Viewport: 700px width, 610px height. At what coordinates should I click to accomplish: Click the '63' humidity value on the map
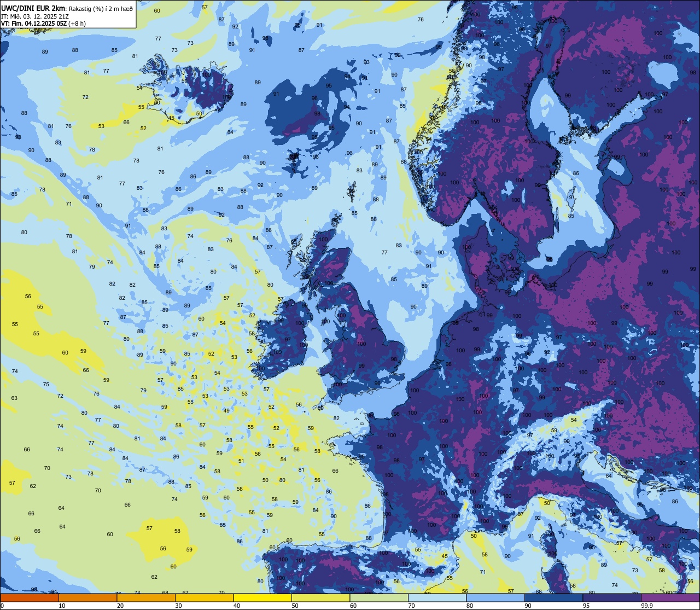pos(14,398)
